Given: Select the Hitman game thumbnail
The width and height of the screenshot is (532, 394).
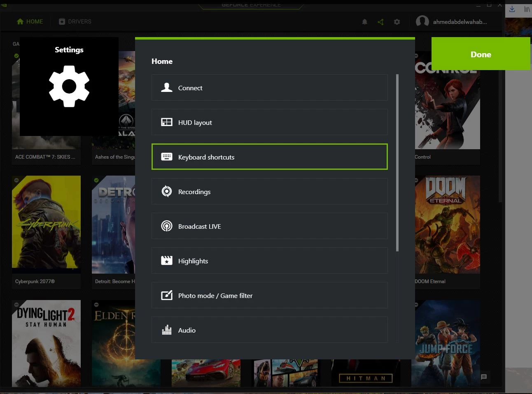Looking at the screenshot, I should (366, 373).
